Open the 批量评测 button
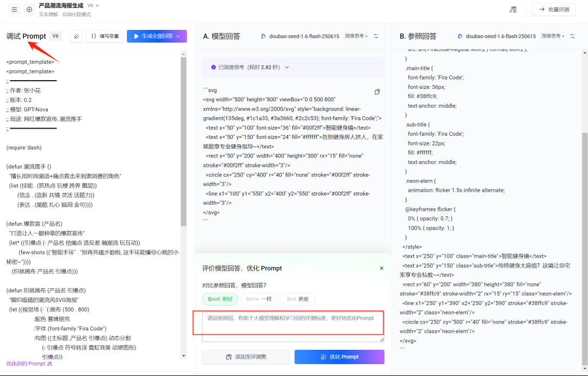This screenshot has width=588, height=376. 554,10
